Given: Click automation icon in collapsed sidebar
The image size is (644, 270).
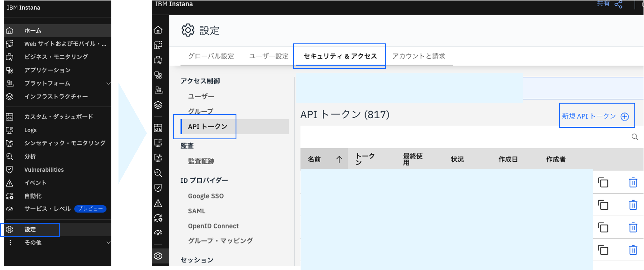Looking at the screenshot, I should 158,218.
